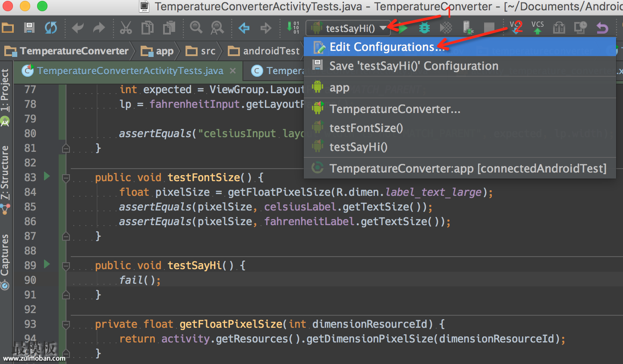Collapse the getFloatPixelSize() method fold marker

[66, 324]
